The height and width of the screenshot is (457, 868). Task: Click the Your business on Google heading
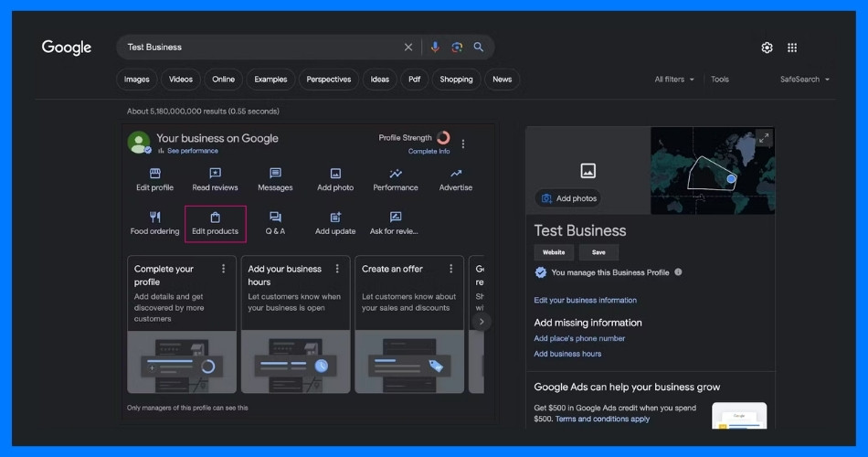click(217, 138)
